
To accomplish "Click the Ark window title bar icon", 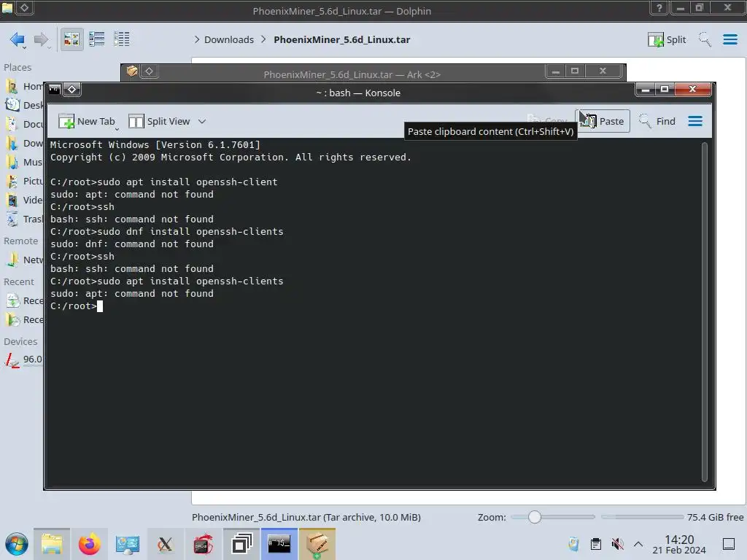I will (132, 71).
